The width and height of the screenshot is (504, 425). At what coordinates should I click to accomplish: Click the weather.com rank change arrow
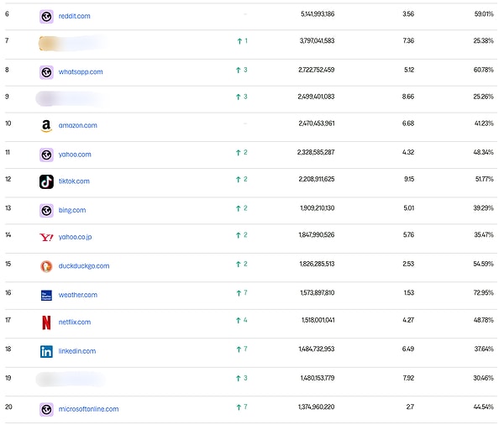[239, 295]
